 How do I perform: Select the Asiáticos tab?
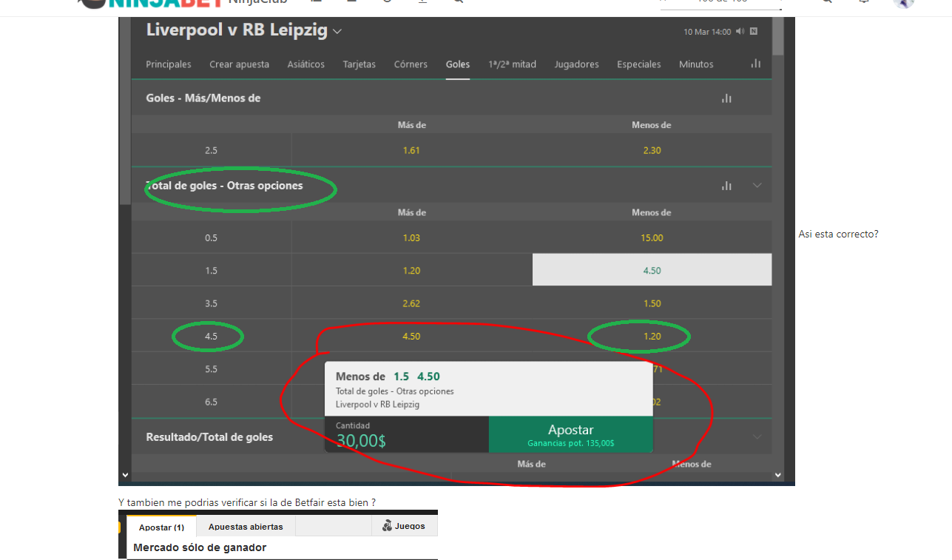pos(305,64)
